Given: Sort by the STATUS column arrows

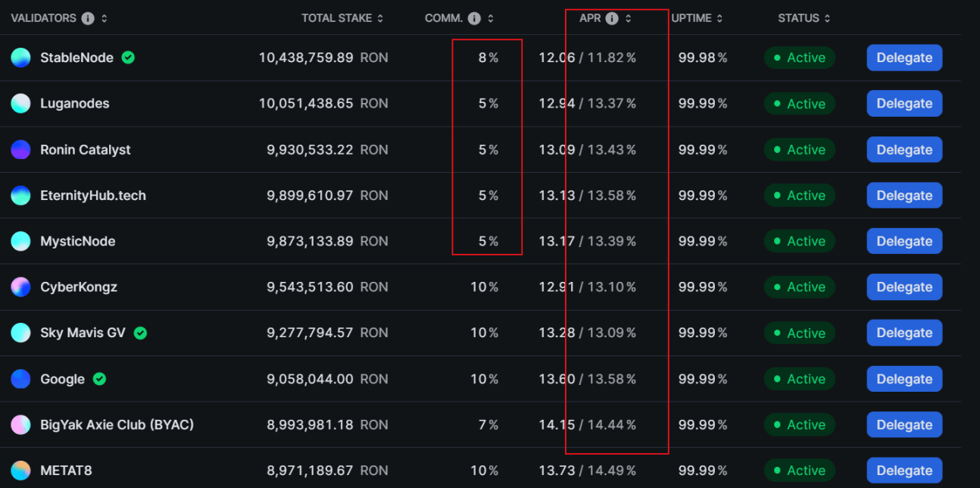Looking at the screenshot, I should (x=827, y=18).
